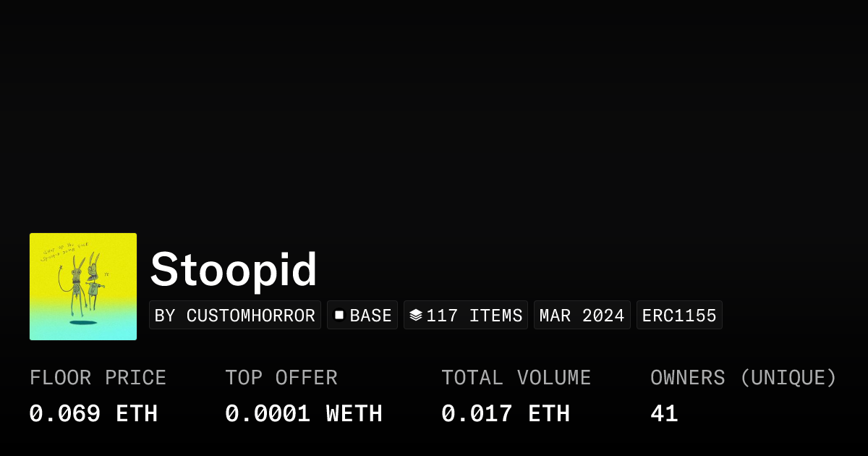Click the shadow beneath the rabbit figures
This screenshot has height=456, width=868.
(83, 322)
